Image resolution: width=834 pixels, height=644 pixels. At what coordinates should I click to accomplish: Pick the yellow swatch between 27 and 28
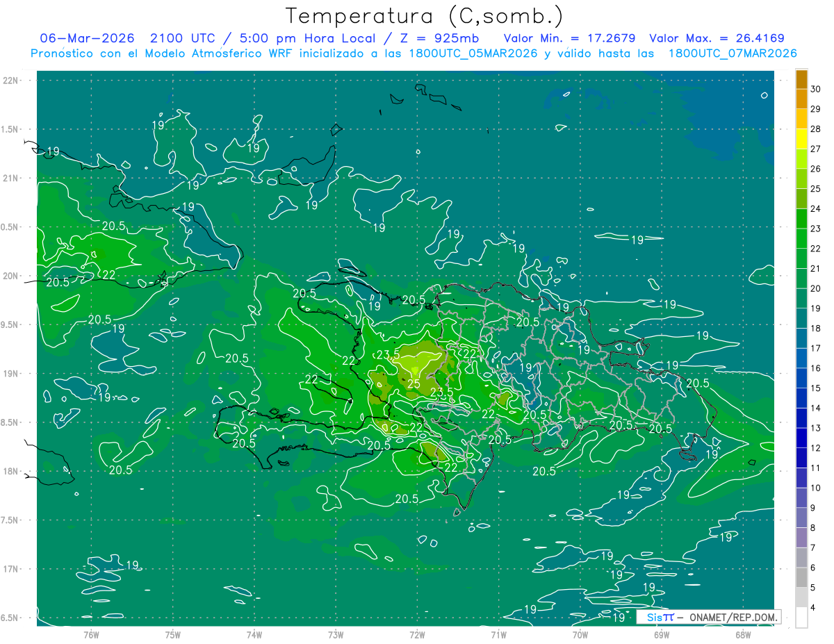[801, 139]
